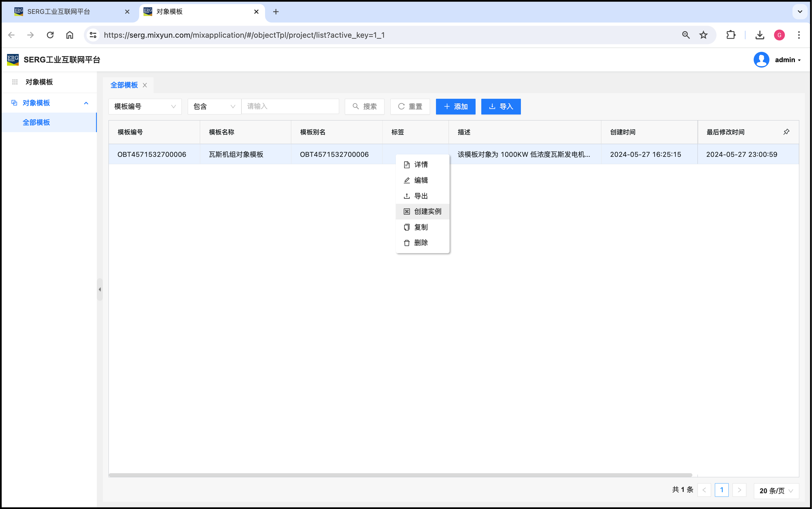This screenshot has width=812, height=509.
Task: Click the pin icon in table header
Action: click(x=786, y=132)
